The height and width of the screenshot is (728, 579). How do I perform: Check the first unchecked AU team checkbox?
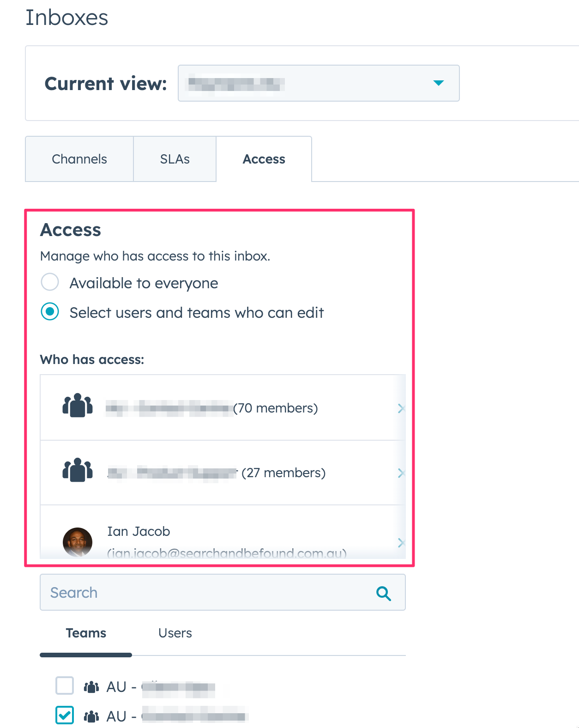(65, 686)
